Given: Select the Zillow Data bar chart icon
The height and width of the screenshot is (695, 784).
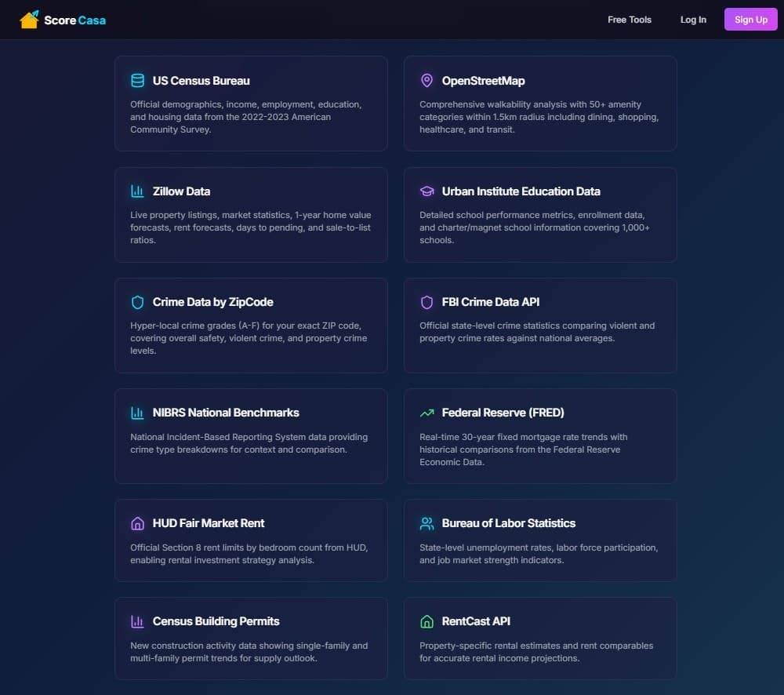Looking at the screenshot, I should coord(137,191).
